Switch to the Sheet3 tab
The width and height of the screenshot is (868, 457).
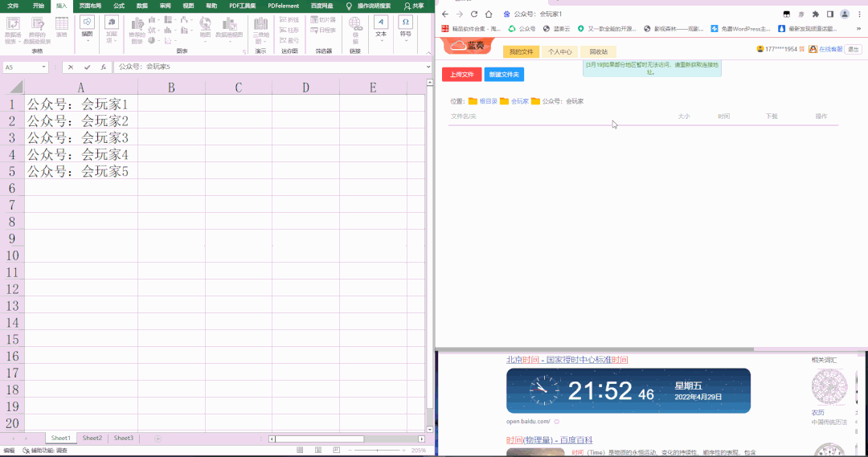pos(124,439)
